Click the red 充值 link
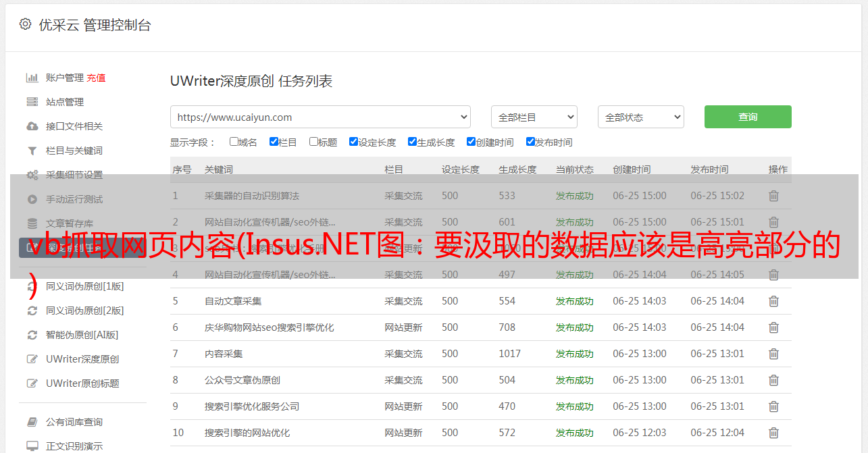The height and width of the screenshot is (453, 868). coord(96,78)
